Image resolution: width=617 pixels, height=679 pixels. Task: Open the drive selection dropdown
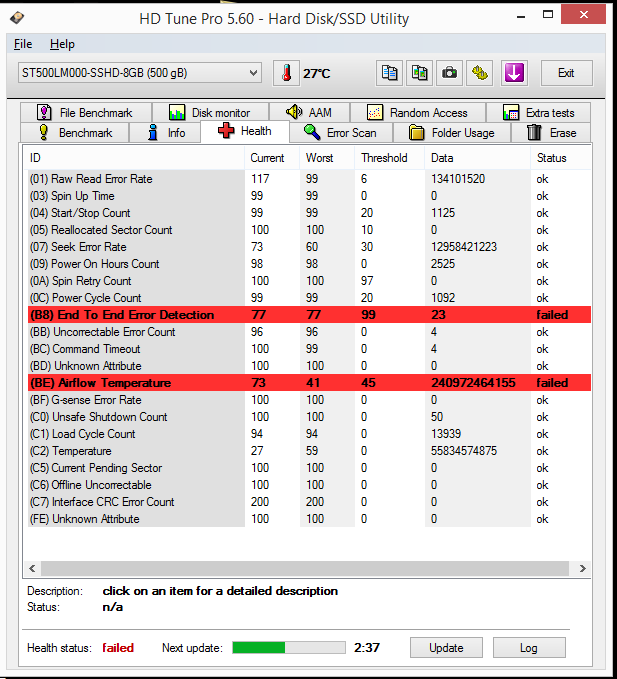(x=139, y=73)
